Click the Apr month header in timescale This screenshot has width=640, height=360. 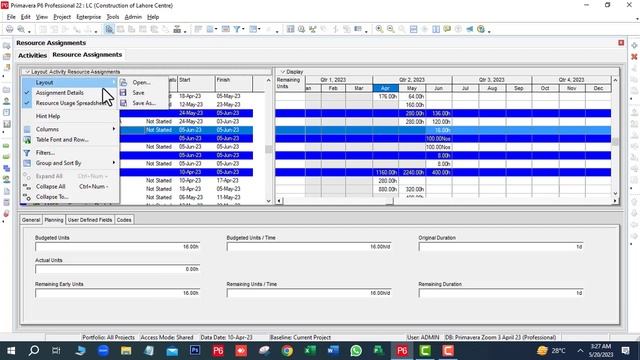385,88
